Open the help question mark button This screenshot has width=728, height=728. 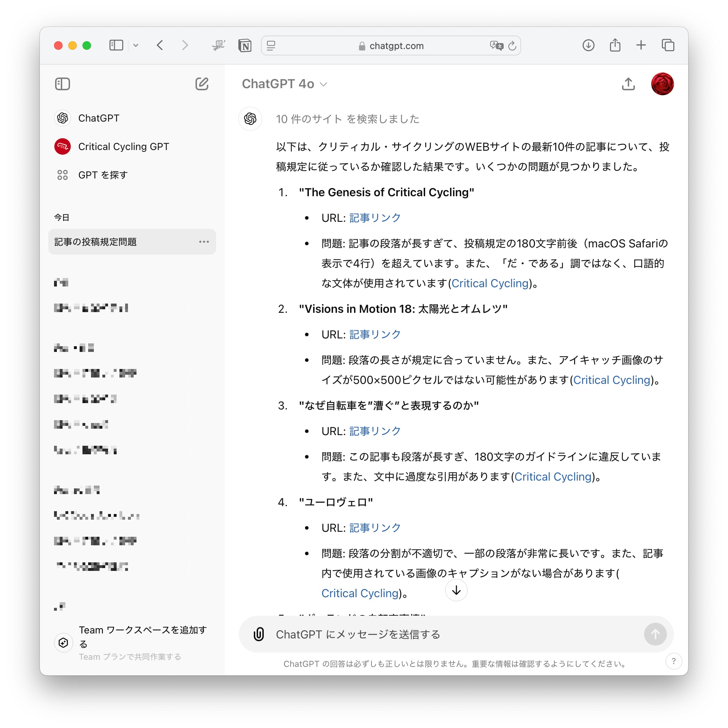click(673, 661)
